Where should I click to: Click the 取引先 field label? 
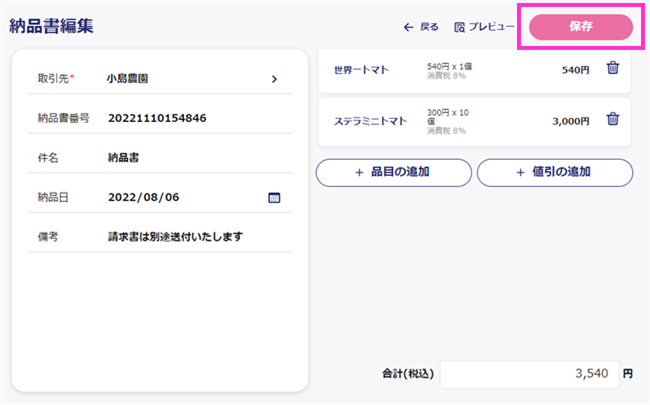pyautogui.click(x=56, y=79)
